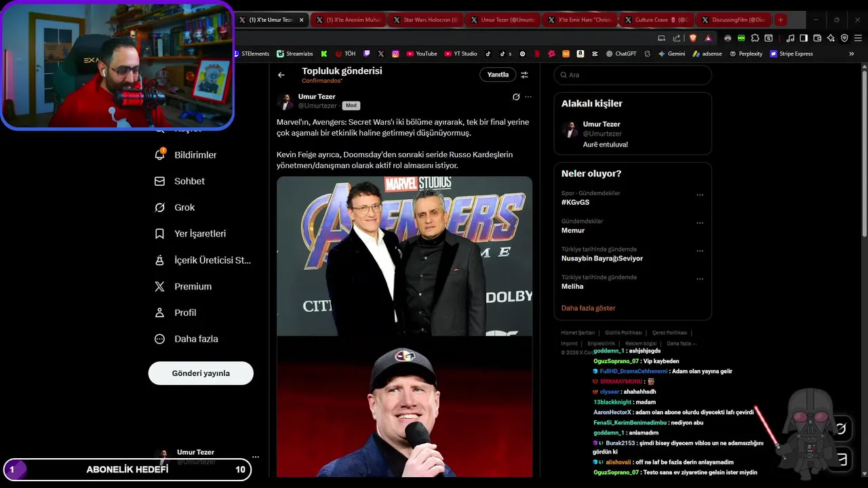Screen dimensions: 868x488
Task: Open the Hizmet Şartları footer link
Action: coord(578,333)
